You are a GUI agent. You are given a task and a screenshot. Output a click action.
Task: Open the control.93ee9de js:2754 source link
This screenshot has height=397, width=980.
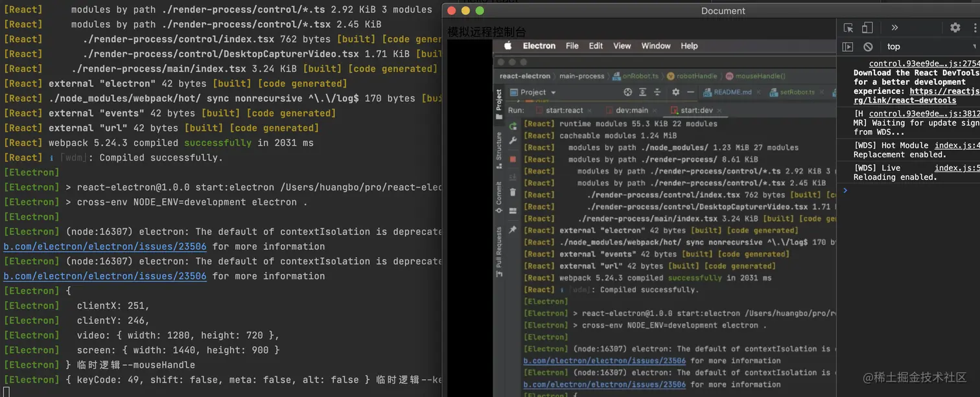(924, 63)
